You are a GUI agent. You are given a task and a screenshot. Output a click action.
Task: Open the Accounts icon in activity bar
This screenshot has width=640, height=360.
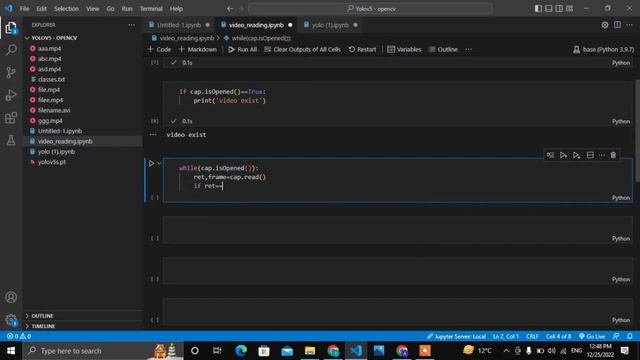tap(11, 297)
